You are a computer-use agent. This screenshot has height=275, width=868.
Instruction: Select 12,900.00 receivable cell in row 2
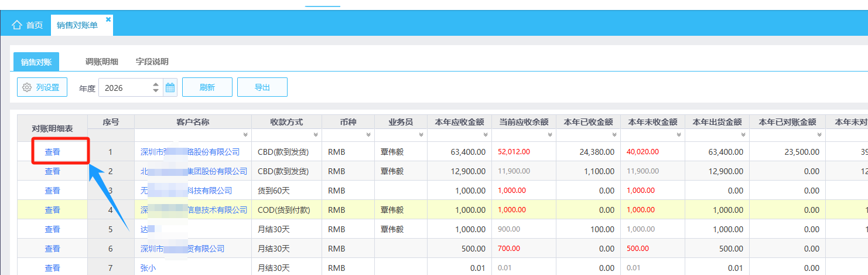coord(459,171)
